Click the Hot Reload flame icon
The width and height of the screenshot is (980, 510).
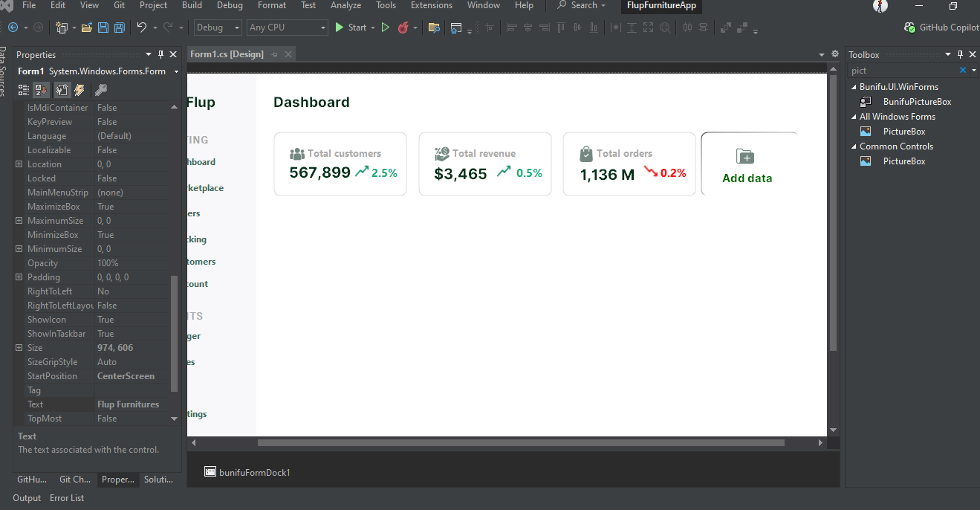[403, 28]
